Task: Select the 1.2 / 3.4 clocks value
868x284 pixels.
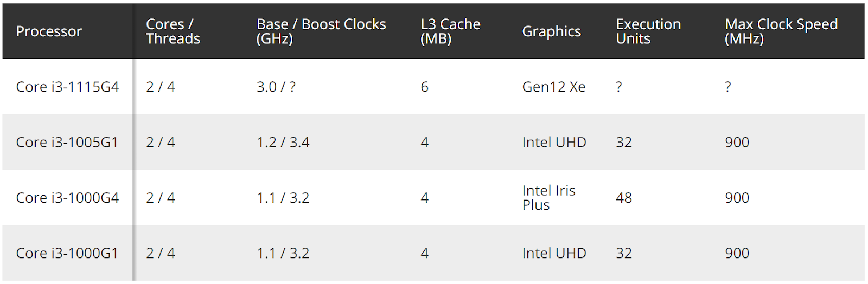Action: pyautogui.click(x=283, y=142)
